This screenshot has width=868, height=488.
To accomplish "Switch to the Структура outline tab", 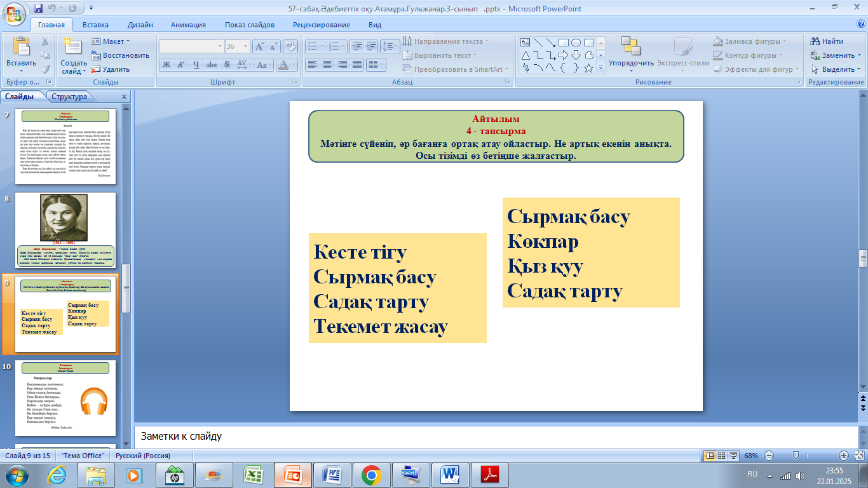I will click(69, 97).
